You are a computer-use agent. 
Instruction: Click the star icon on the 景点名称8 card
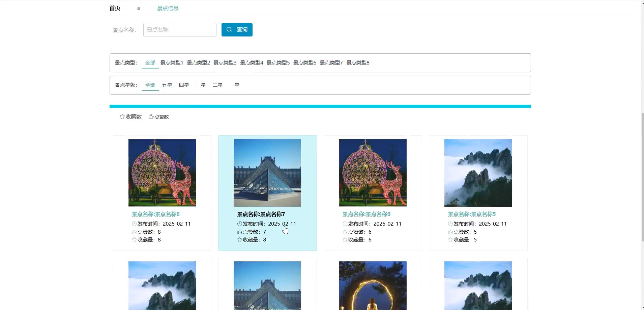134,239
